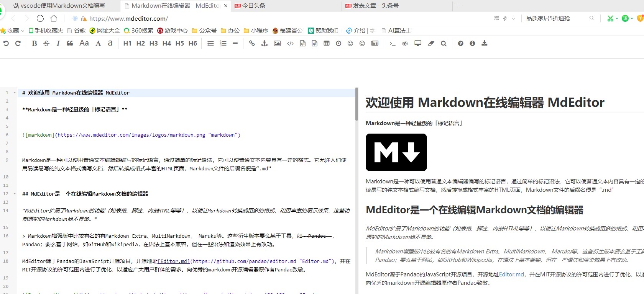
Task: Insert inline code with </> icon
Action: [x=290, y=44]
